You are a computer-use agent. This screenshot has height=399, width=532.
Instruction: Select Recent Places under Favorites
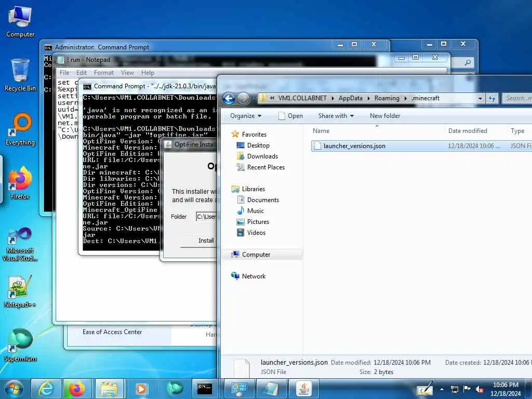point(265,167)
